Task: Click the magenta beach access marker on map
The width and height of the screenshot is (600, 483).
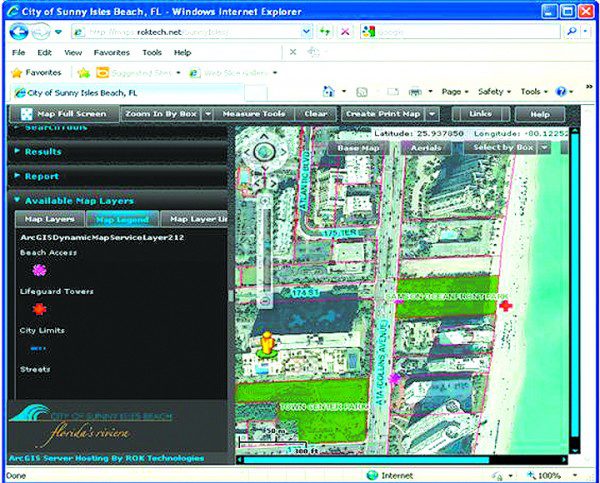Action: [395, 378]
